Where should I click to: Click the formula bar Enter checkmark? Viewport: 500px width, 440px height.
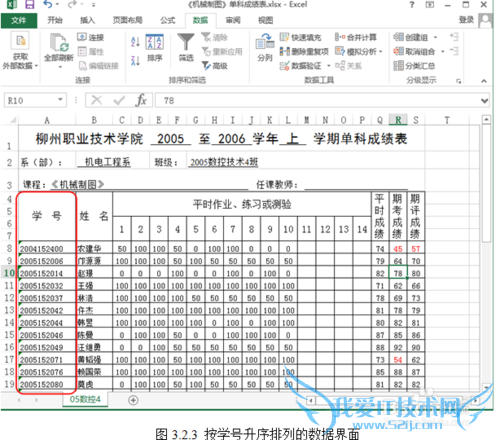[119, 100]
